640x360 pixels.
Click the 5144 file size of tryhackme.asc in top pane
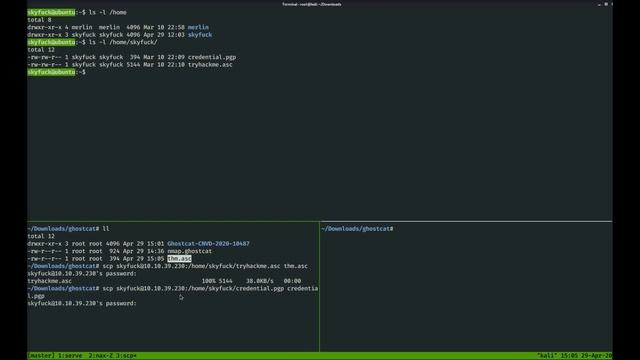click(x=133, y=64)
